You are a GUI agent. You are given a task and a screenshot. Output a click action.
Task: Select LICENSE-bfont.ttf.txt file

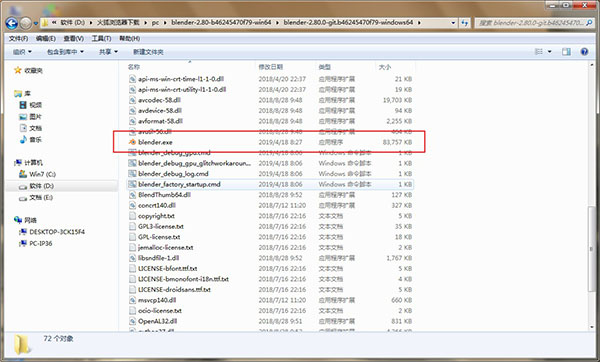click(270, 268)
